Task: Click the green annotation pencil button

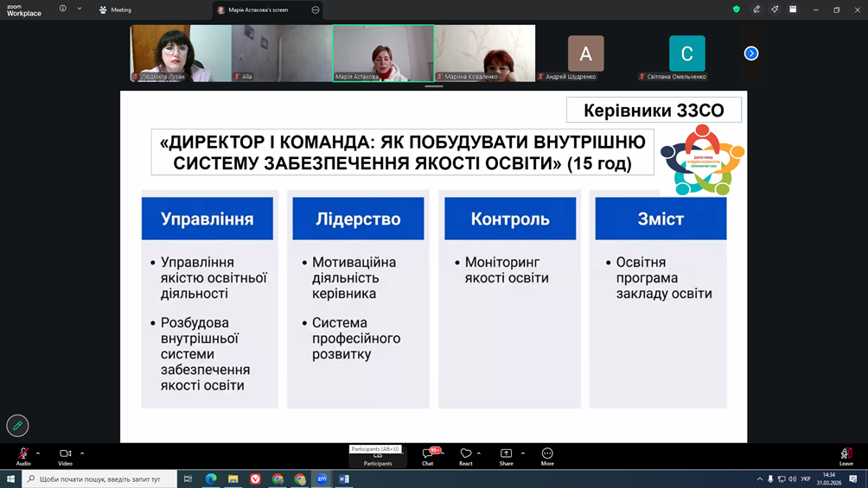Action: [17, 425]
